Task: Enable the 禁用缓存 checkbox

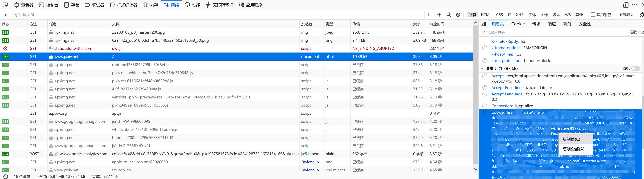Action: coord(593,15)
